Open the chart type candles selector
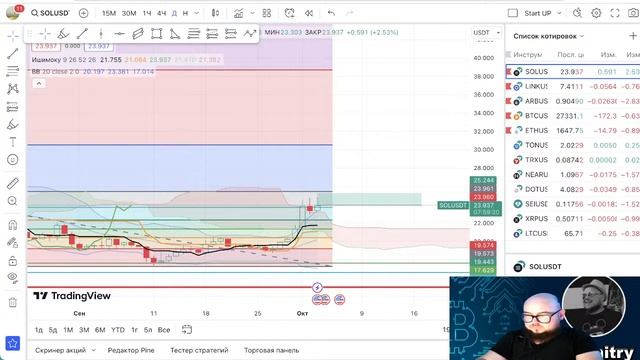640x360 pixels. click(215, 13)
